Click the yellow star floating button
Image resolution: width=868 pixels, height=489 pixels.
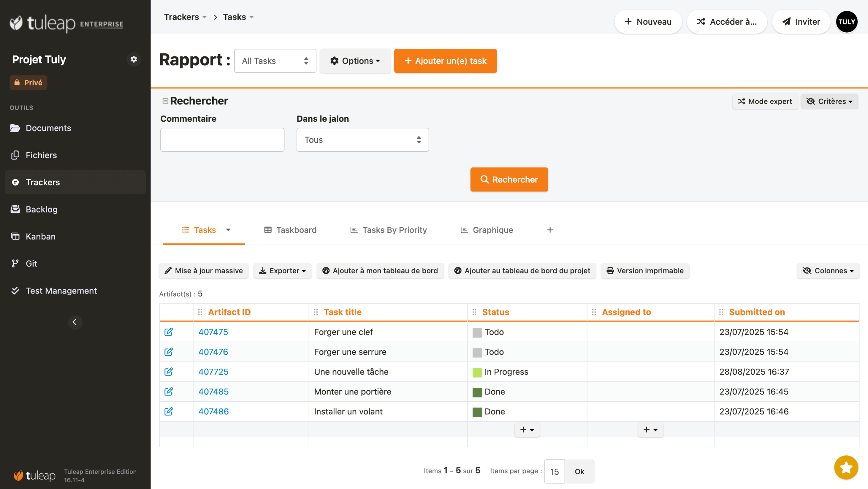[846, 467]
